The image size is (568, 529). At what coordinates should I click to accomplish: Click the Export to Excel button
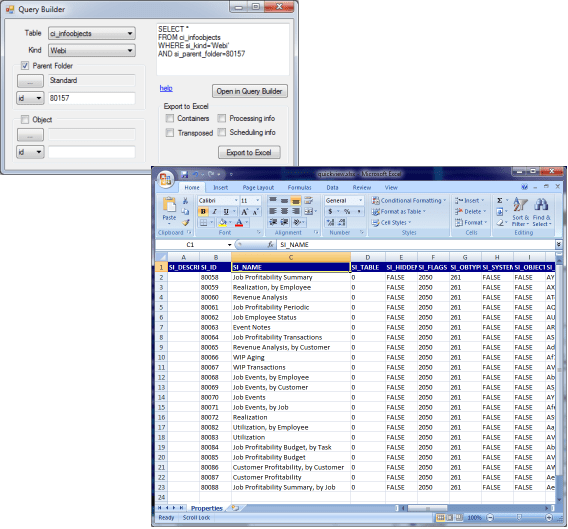pyautogui.click(x=249, y=152)
